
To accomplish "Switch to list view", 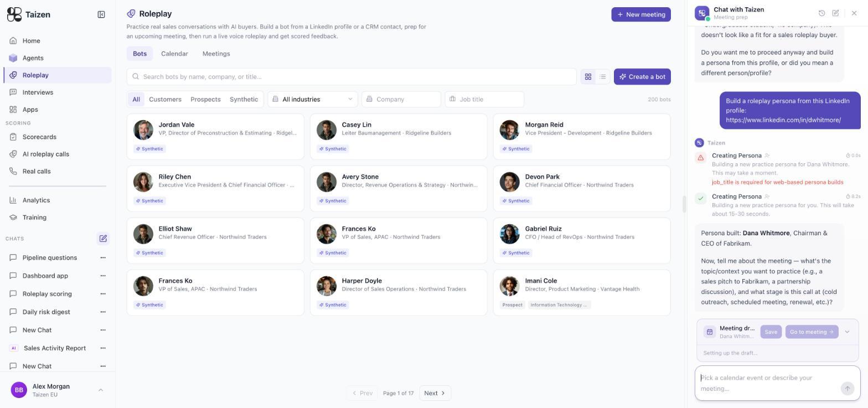I will (603, 77).
